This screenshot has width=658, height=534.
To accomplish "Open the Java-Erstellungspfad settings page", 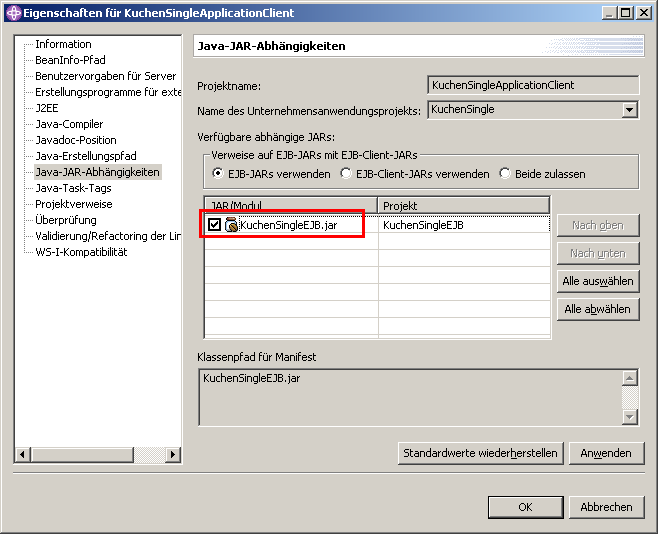I will point(86,156).
